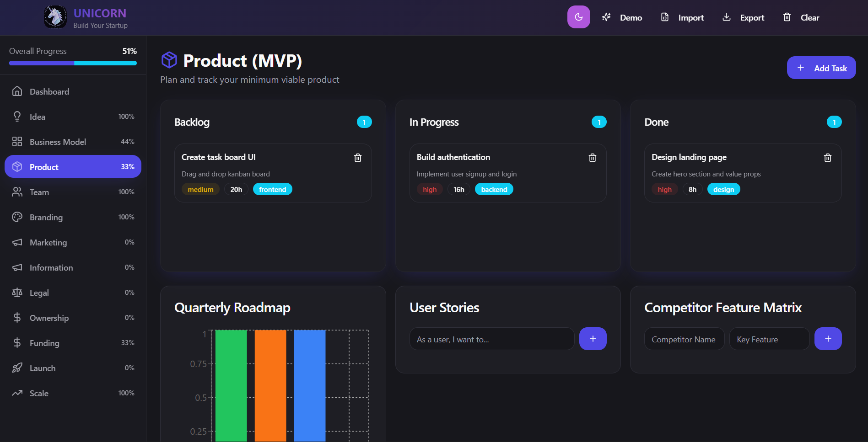Click the Product cube icon beside heading

click(x=169, y=60)
